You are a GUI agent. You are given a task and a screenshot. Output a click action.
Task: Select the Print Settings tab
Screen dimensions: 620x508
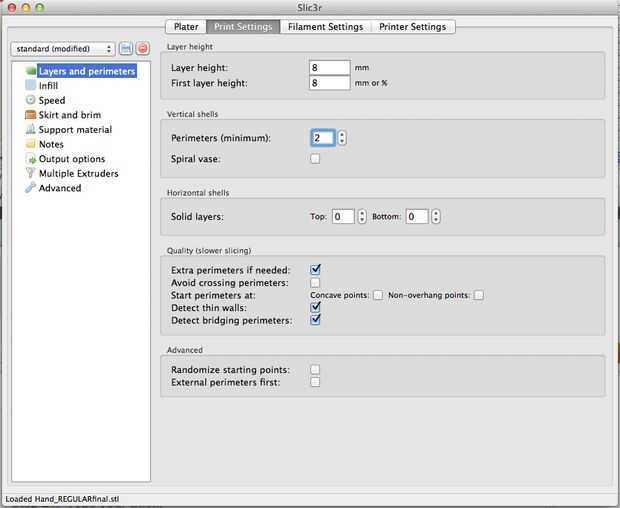click(243, 27)
